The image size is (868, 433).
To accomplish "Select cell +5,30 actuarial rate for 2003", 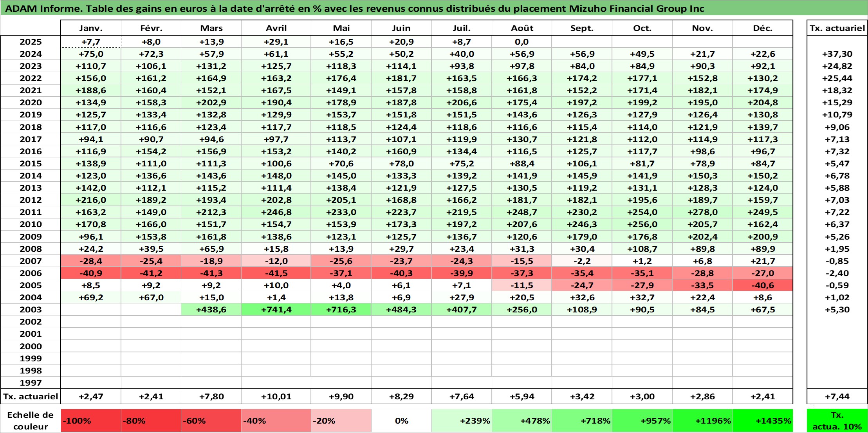I will (837, 310).
